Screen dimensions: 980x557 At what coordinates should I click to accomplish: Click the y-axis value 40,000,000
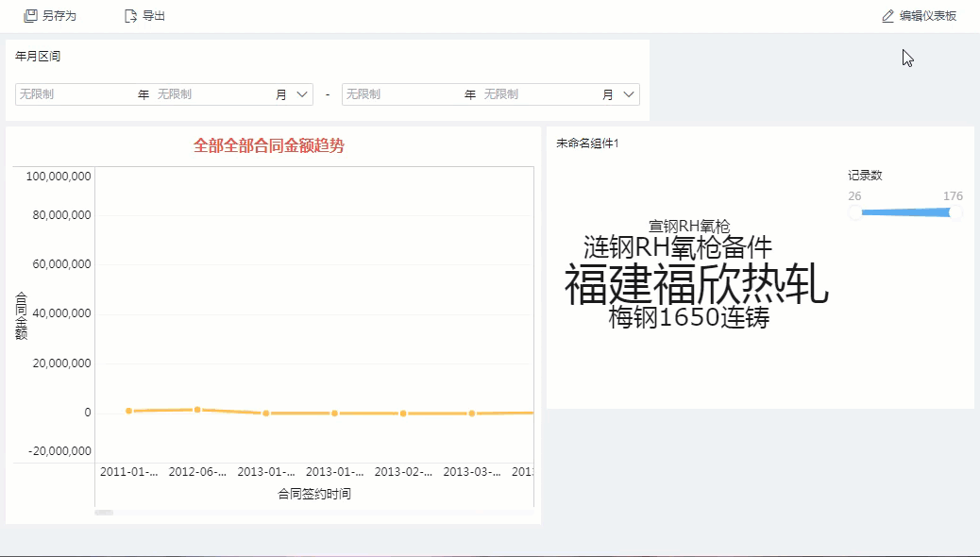[62, 313]
